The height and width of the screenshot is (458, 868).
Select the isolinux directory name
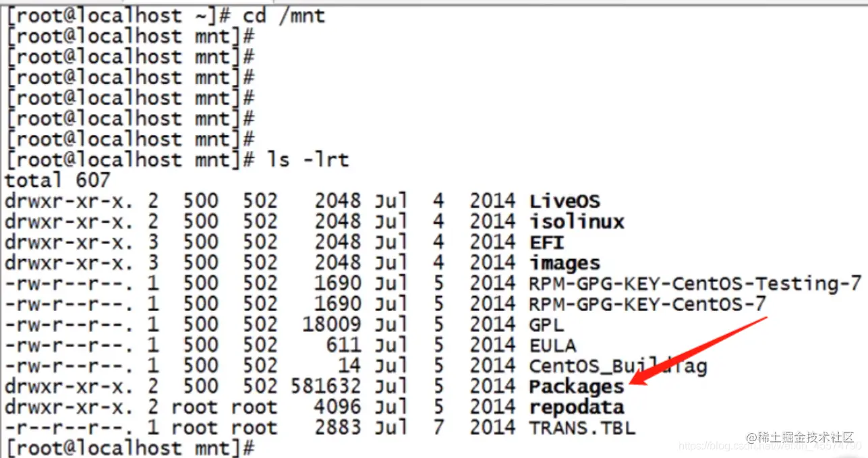coord(577,222)
